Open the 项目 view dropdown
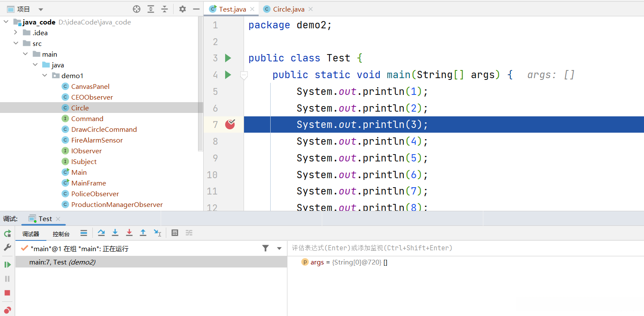This screenshot has width=644, height=316. pos(41,9)
